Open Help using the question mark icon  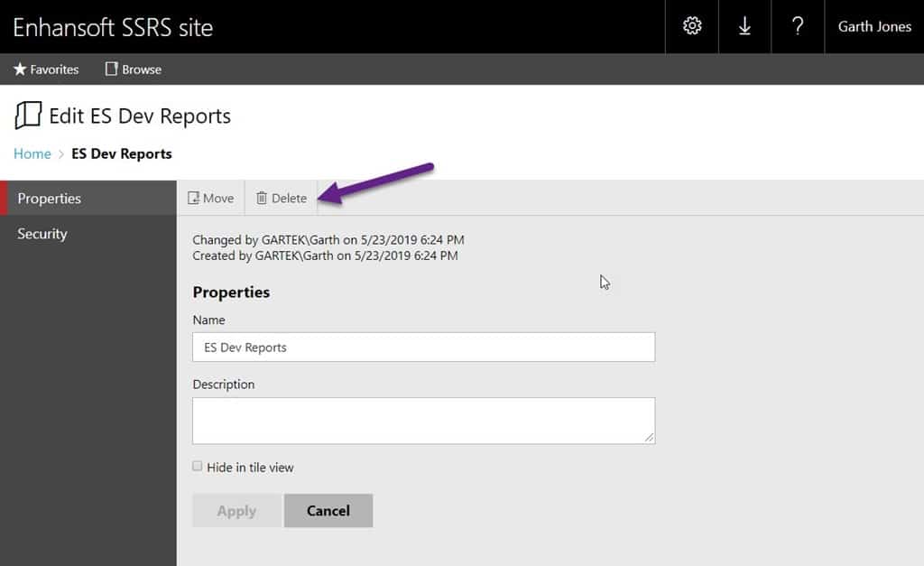click(x=798, y=26)
